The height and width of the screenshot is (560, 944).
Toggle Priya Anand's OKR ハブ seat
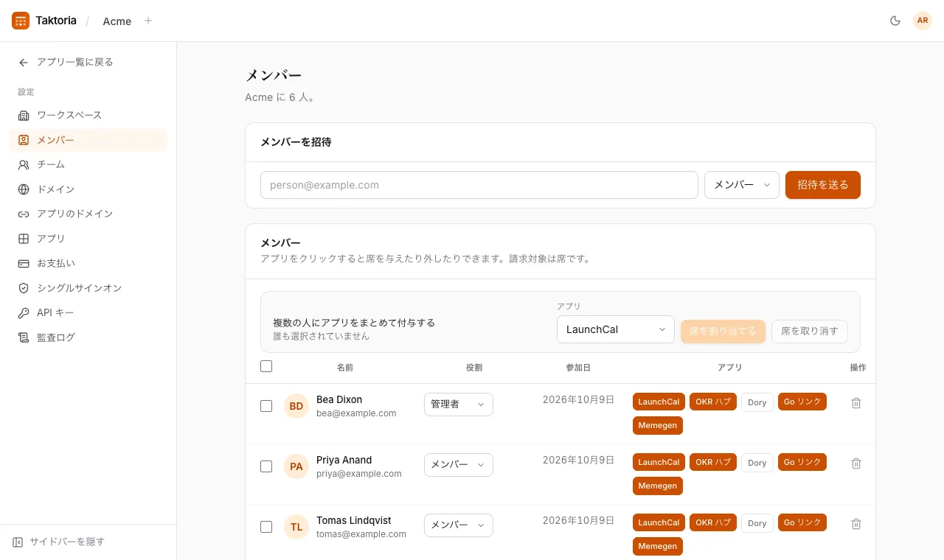tap(713, 462)
